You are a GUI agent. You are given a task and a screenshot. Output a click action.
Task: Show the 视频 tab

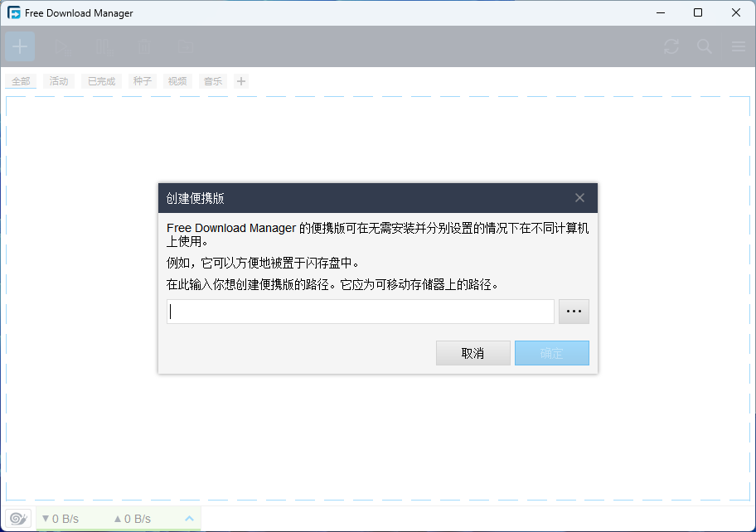(x=177, y=81)
